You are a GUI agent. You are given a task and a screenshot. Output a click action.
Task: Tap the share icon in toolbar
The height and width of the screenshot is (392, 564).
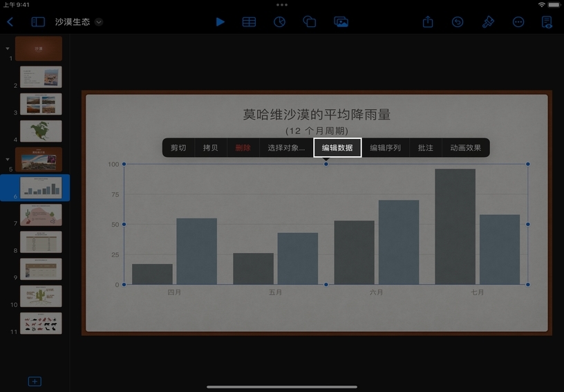coord(428,22)
